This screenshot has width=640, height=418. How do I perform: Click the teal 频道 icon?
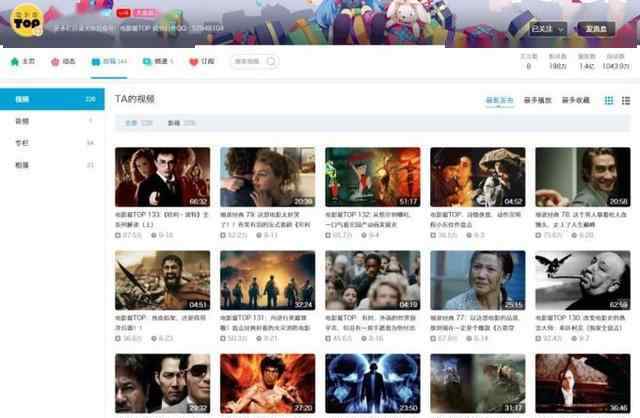tap(147, 62)
